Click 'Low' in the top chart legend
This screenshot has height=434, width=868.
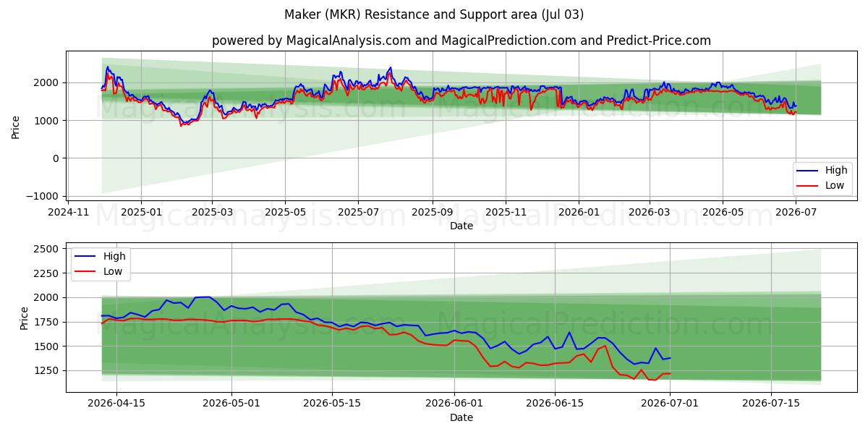(835, 185)
